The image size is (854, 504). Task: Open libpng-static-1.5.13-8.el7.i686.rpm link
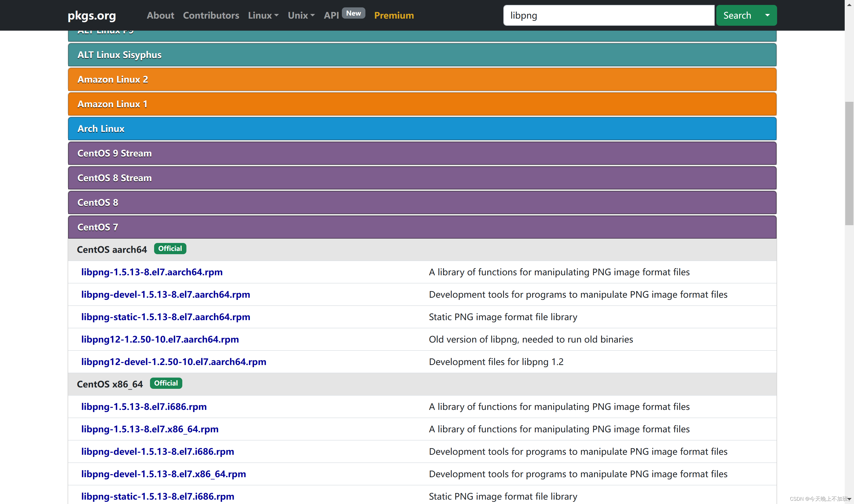tap(158, 496)
